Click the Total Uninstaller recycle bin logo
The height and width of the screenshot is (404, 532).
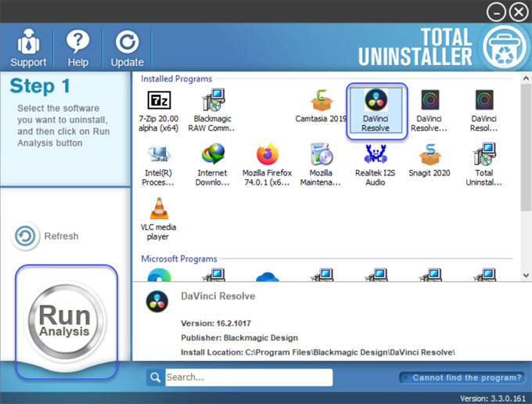[x=505, y=47]
